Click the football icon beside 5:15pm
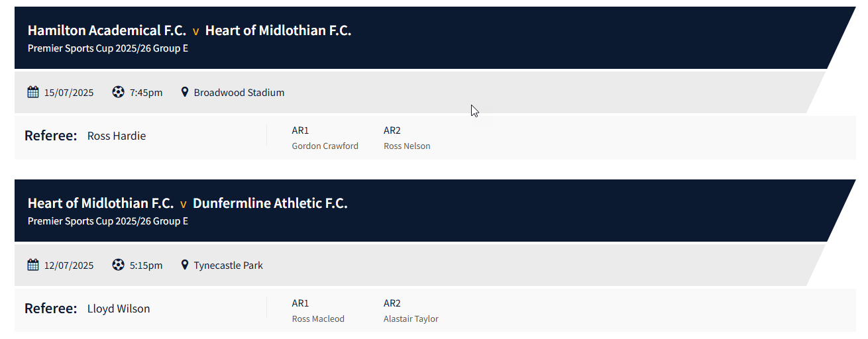The width and height of the screenshot is (868, 339). point(118,265)
